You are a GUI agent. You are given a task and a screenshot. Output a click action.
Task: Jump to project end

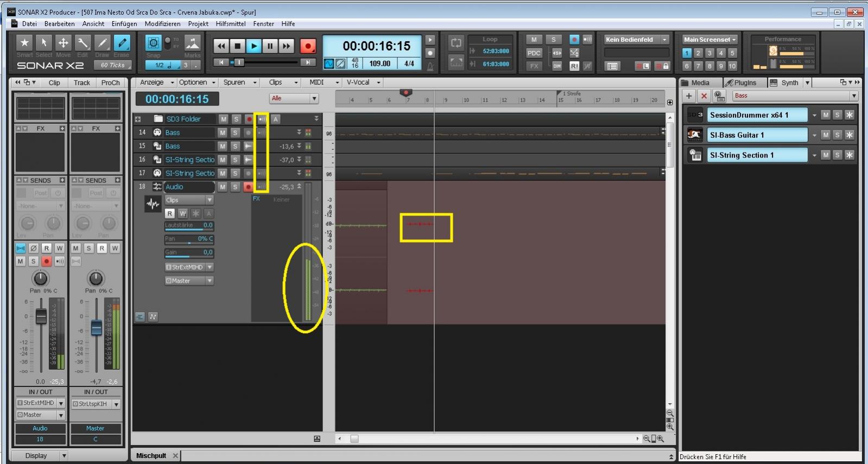coord(308,62)
